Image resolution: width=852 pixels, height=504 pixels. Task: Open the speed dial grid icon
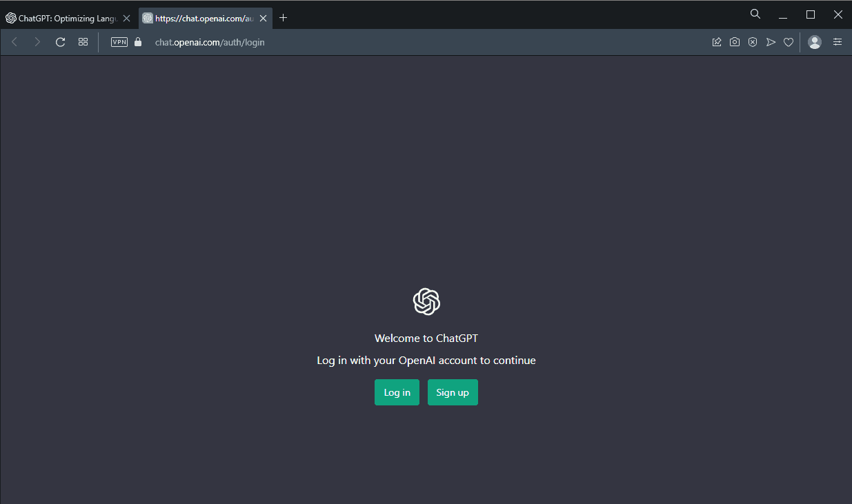(83, 42)
